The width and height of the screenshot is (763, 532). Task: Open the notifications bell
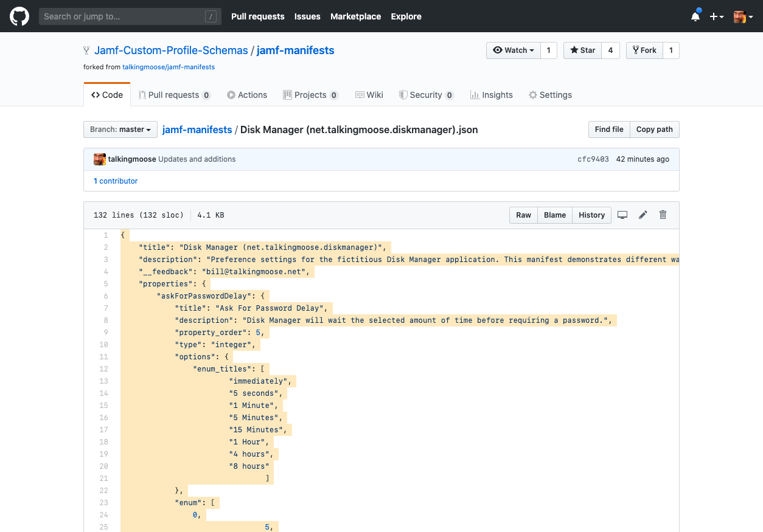tap(695, 16)
